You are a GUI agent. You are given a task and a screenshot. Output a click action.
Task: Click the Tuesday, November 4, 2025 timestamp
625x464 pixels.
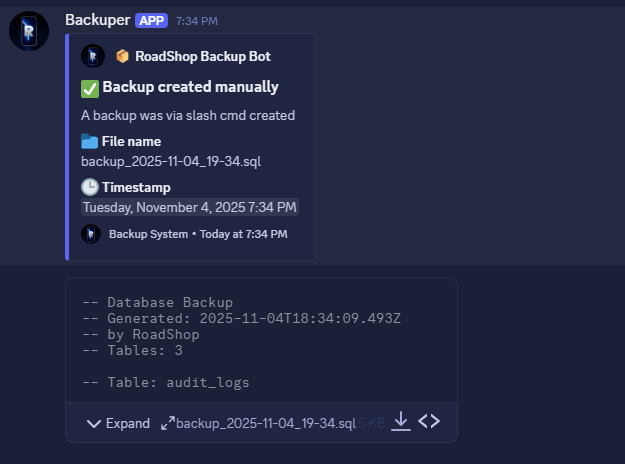(x=190, y=207)
